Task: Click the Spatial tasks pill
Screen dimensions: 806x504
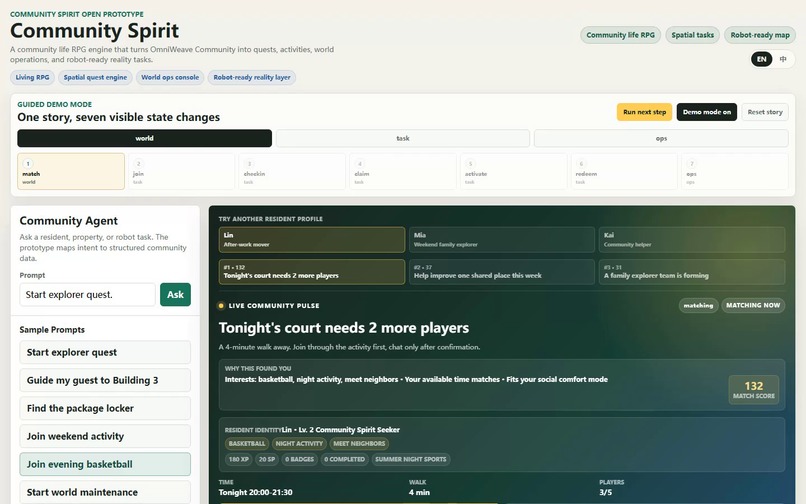Action: pyautogui.click(x=692, y=35)
